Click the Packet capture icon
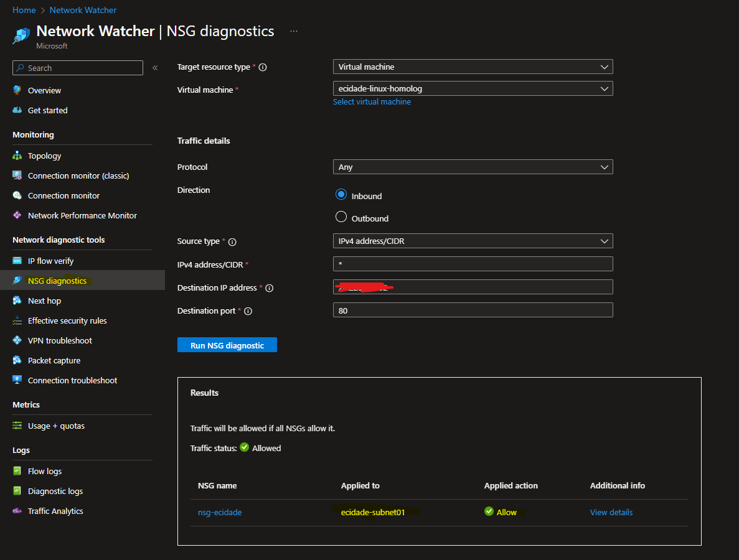Viewport: 739px width, 560px height. pos(17,360)
